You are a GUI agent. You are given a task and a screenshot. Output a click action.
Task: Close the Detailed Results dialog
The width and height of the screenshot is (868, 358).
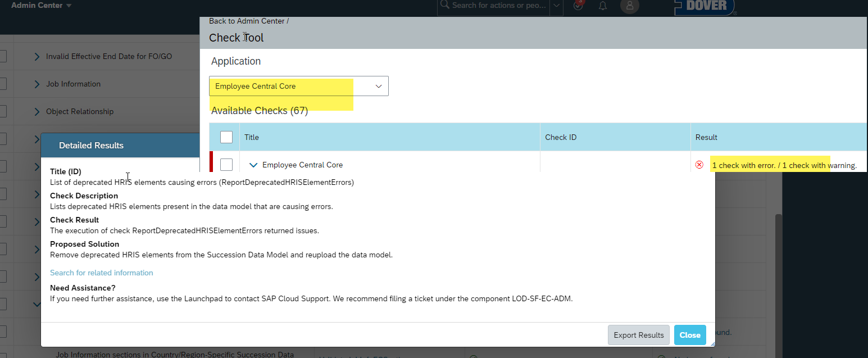pyautogui.click(x=690, y=335)
